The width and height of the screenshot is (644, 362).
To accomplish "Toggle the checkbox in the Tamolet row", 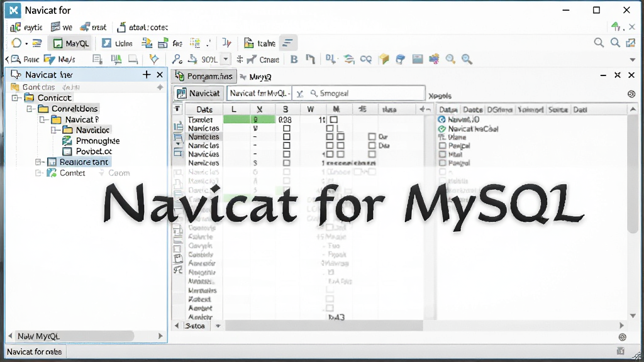I will click(x=334, y=120).
